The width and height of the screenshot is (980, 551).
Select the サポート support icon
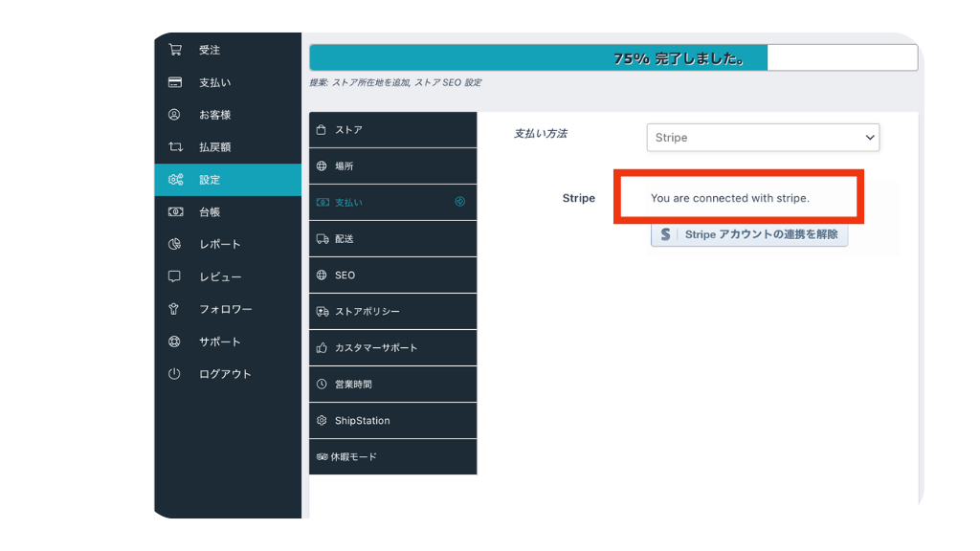(176, 342)
